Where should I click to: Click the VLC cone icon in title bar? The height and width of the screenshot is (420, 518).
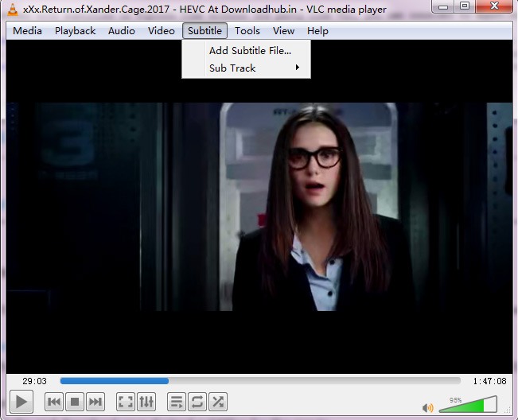point(13,10)
